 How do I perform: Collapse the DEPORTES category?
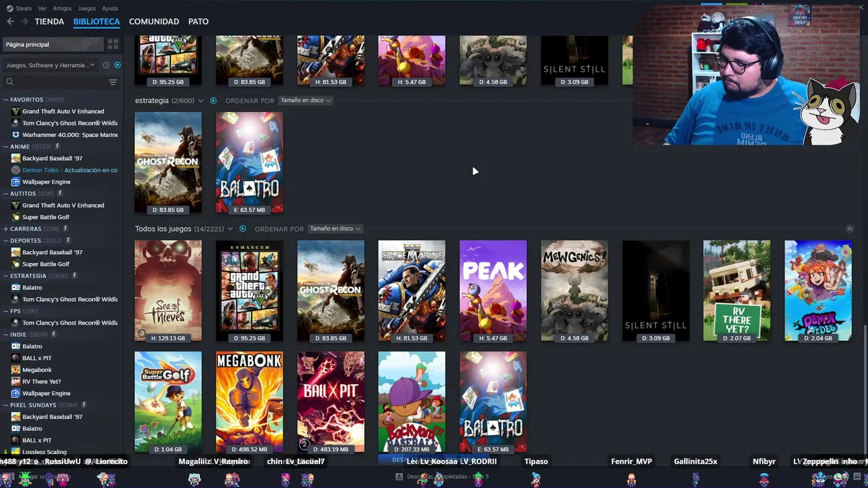5,240
